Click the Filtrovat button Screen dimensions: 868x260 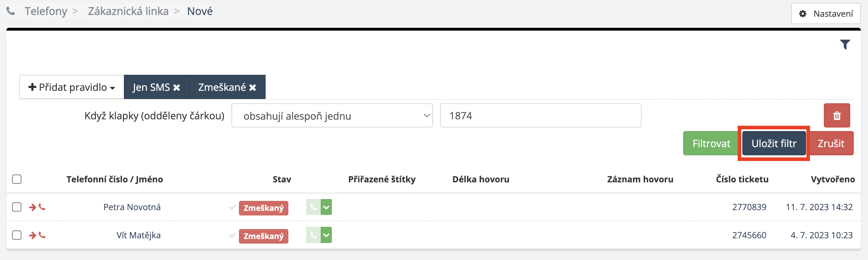click(x=711, y=144)
